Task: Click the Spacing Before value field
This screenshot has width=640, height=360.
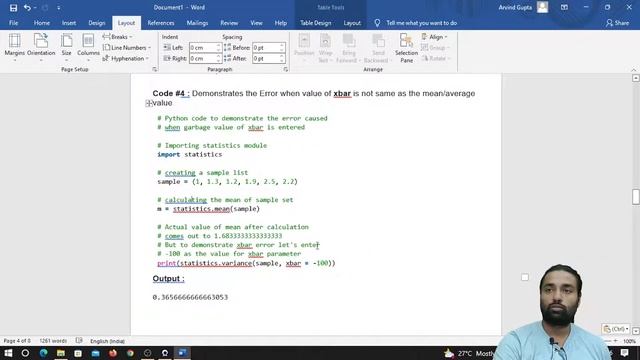Action: click(x=266, y=48)
